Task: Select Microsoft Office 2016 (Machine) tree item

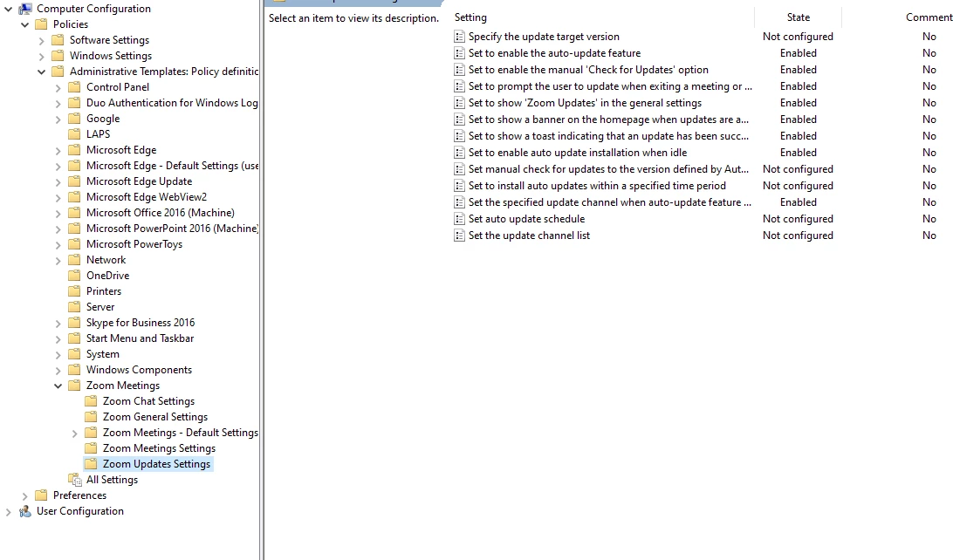Action: pos(161,213)
